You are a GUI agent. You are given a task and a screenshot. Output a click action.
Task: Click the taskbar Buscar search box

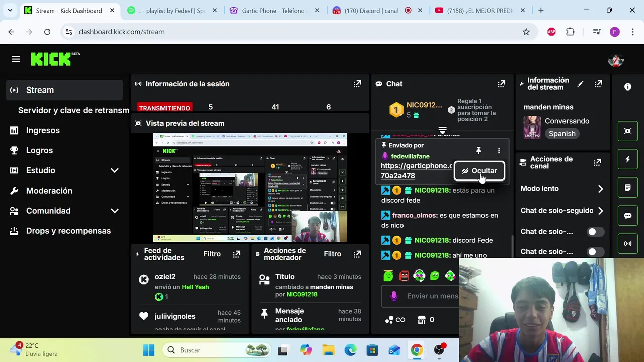tap(217, 350)
